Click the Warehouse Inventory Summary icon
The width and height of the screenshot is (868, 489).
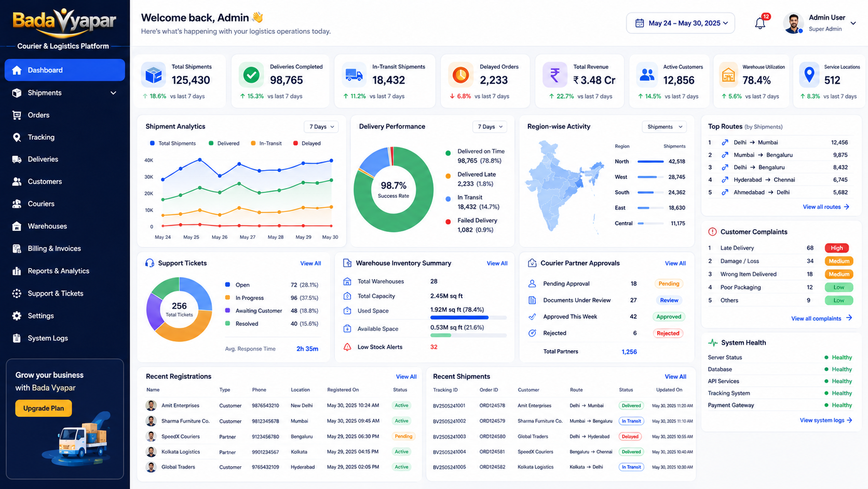[x=347, y=263]
